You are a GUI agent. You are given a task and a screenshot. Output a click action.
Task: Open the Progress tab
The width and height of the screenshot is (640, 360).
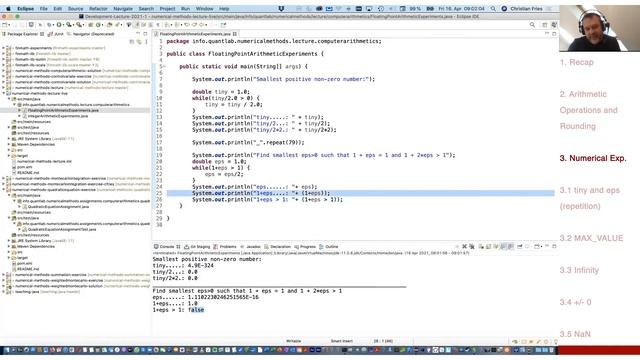[x=305, y=247]
